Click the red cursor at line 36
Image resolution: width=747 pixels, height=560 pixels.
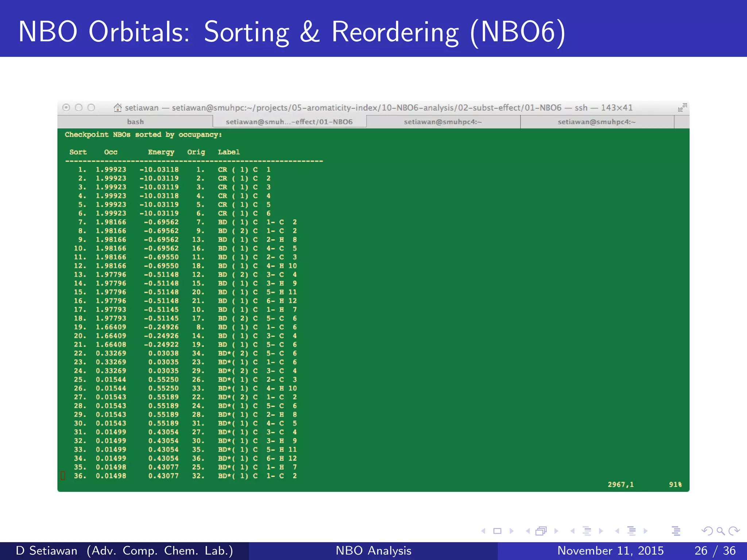tap(63, 476)
